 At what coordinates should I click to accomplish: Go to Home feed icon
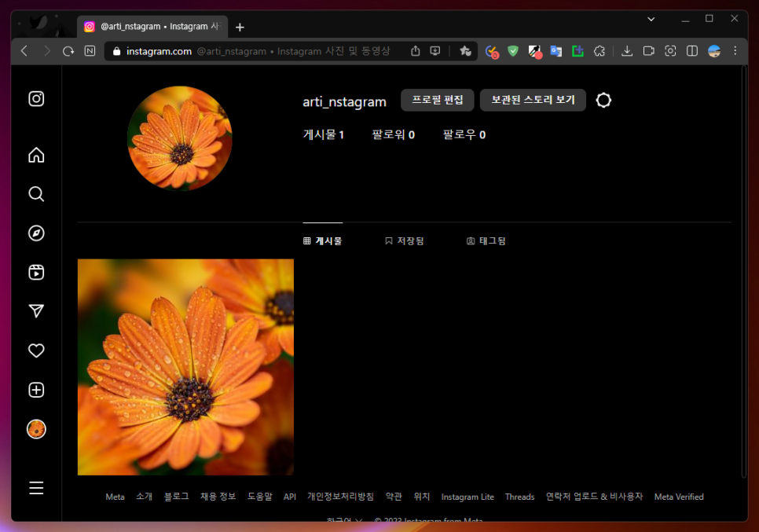click(36, 155)
